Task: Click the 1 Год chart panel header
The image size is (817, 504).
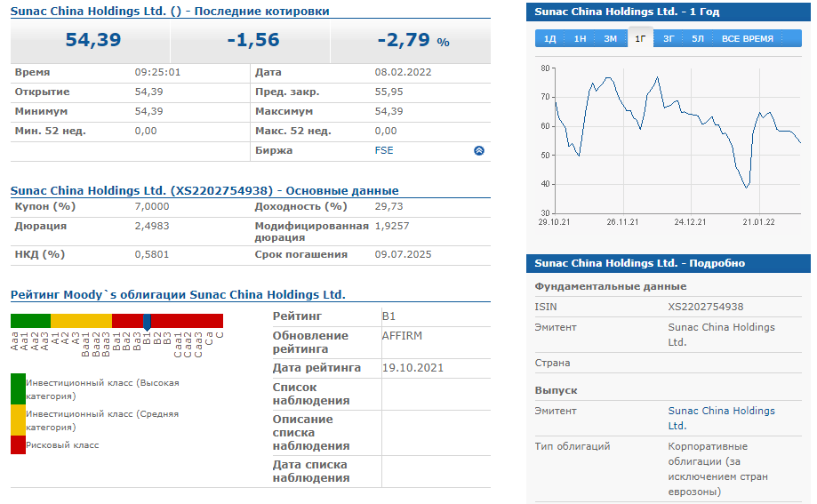Action: pos(669,12)
